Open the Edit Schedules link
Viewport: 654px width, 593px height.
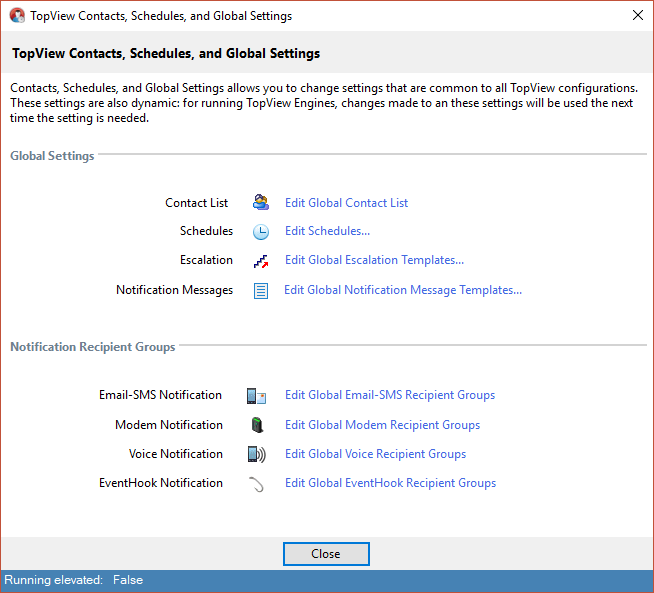tap(327, 231)
